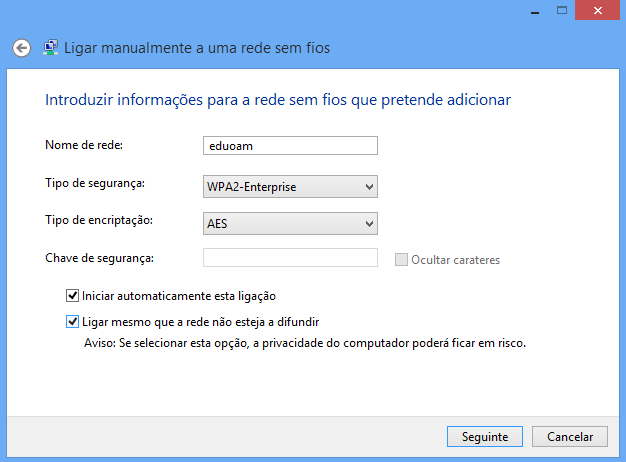
Task: Click the network wizard icon in title
Action: 51,48
